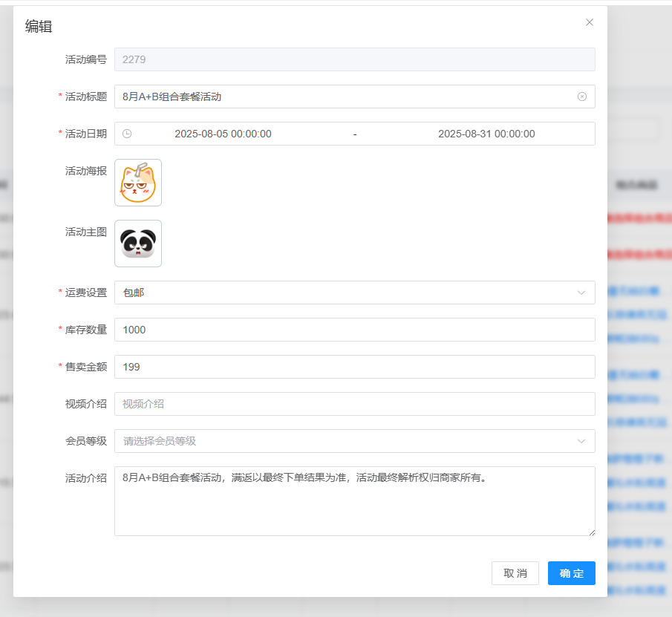Focus the empty 视频介绍 input
The height and width of the screenshot is (617, 672).
coord(354,404)
